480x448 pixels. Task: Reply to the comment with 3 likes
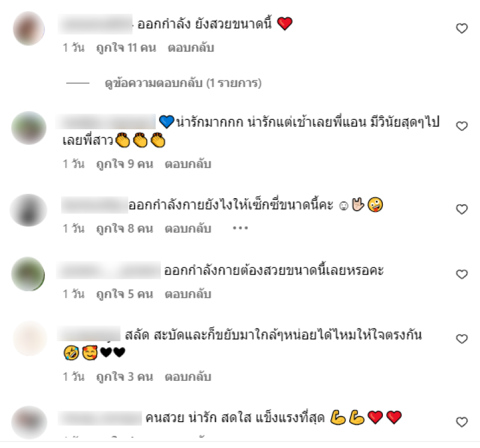point(188,377)
